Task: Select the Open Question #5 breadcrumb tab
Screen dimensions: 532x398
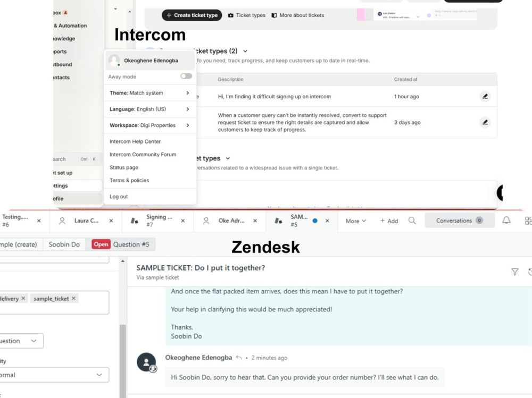Action: pyautogui.click(x=120, y=244)
